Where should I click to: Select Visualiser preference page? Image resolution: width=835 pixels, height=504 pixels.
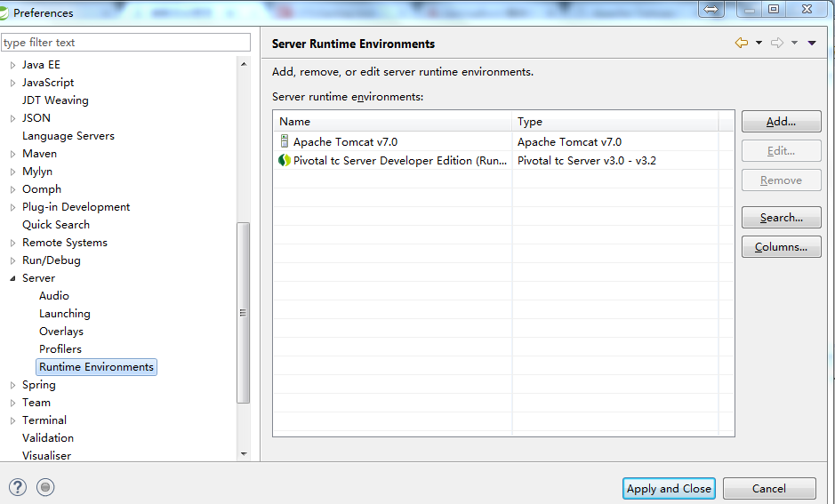click(46, 456)
